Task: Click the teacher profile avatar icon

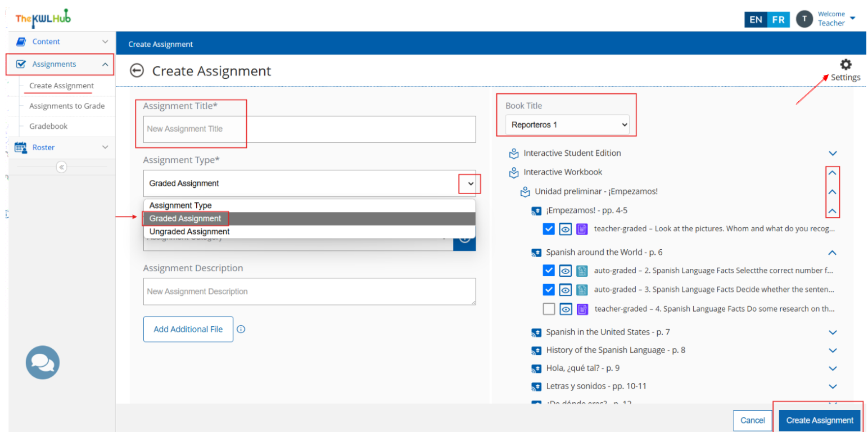Action: (x=804, y=19)
